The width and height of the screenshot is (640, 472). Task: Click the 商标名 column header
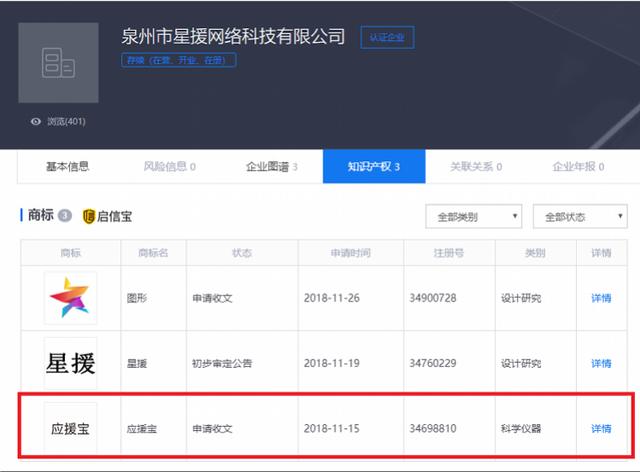click(153, 253)
